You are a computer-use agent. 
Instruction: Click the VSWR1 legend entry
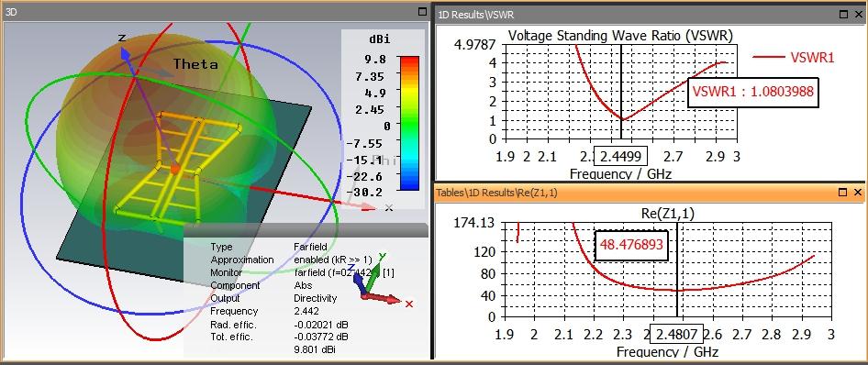tap(794, 57)
